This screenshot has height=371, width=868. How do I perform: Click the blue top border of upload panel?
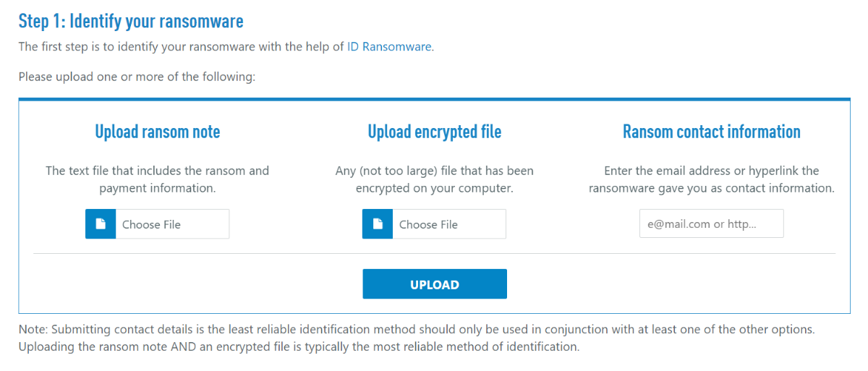[x=434, y=99]
